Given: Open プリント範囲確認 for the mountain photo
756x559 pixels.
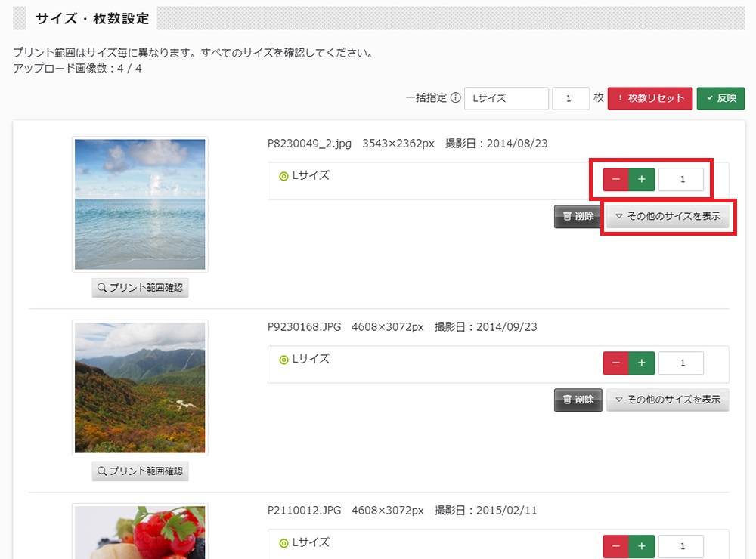Looking at the screenshot, I should (141, 471).
